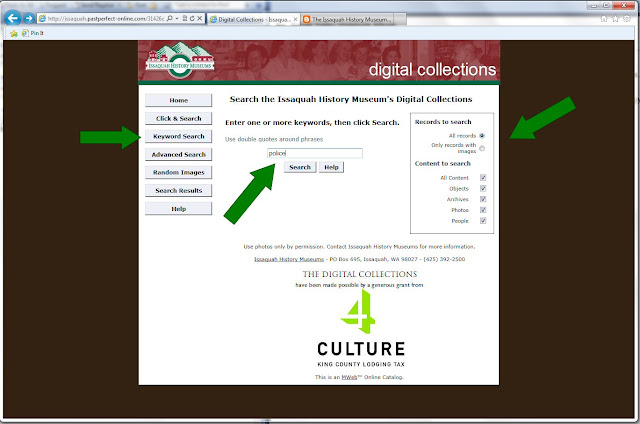The image size is (640, 424).
Task: Click 'Use double quotes around phrases' hint text
Action: click(x=274, y=140)
